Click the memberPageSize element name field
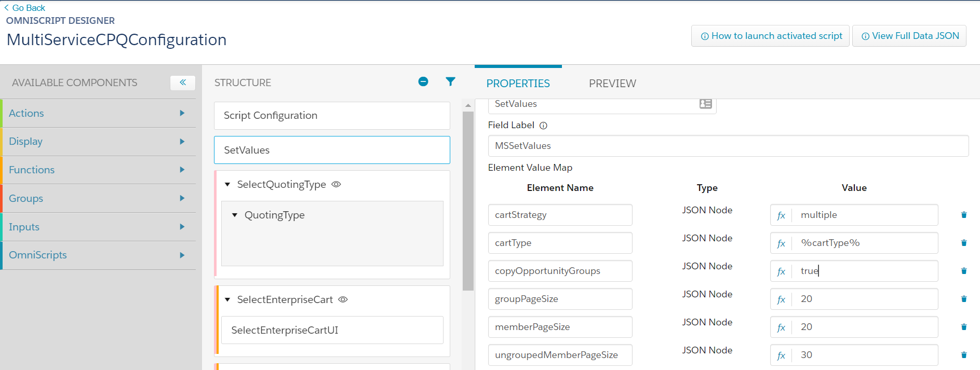The height and width of the screenshot is (370, 980). tap(560, 327)
